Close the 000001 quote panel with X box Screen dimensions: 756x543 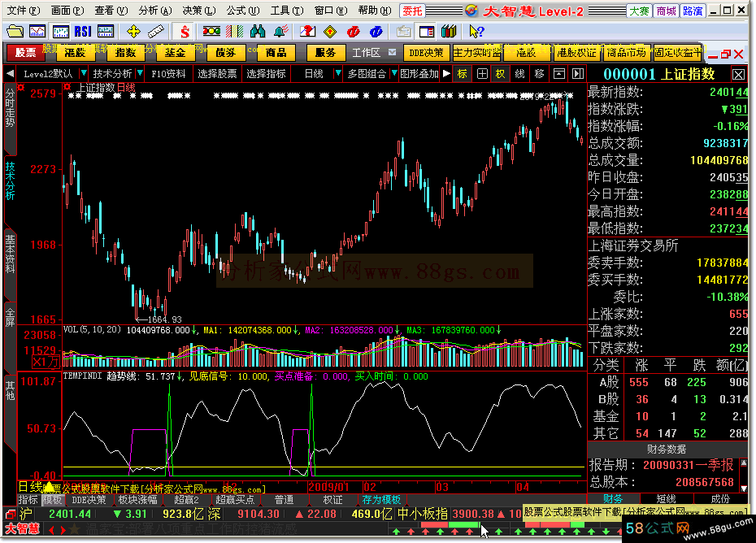pyautogui.click(x=738, y=74)
